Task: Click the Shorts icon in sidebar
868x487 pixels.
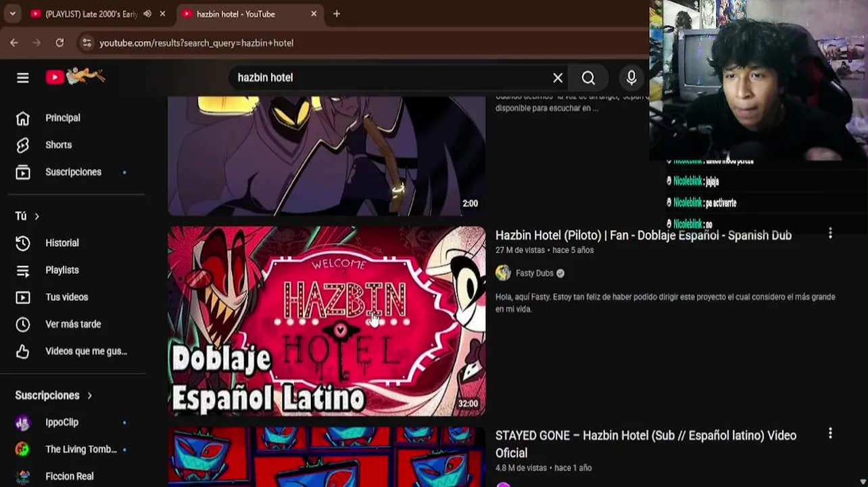Action: pyautogui.click(x=23, y=145)
